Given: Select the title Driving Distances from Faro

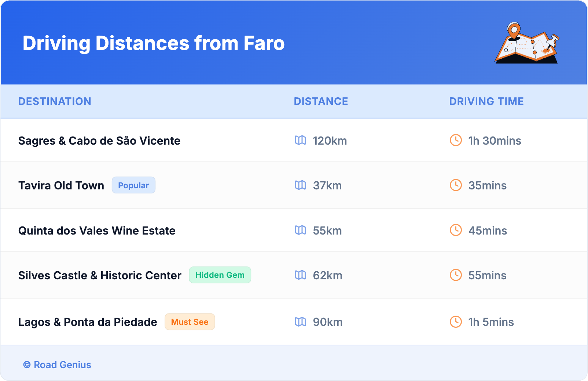Looking at the screenshot, I should coord(154,43).
